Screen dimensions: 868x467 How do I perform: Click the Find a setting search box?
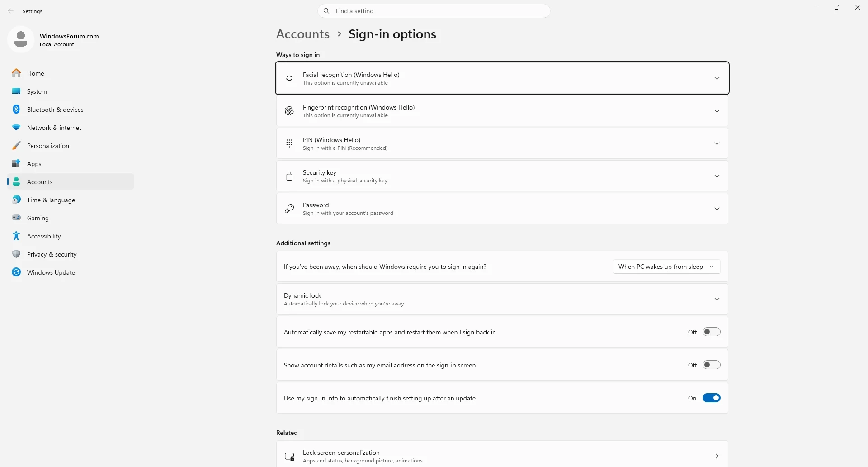click(434, 11)
